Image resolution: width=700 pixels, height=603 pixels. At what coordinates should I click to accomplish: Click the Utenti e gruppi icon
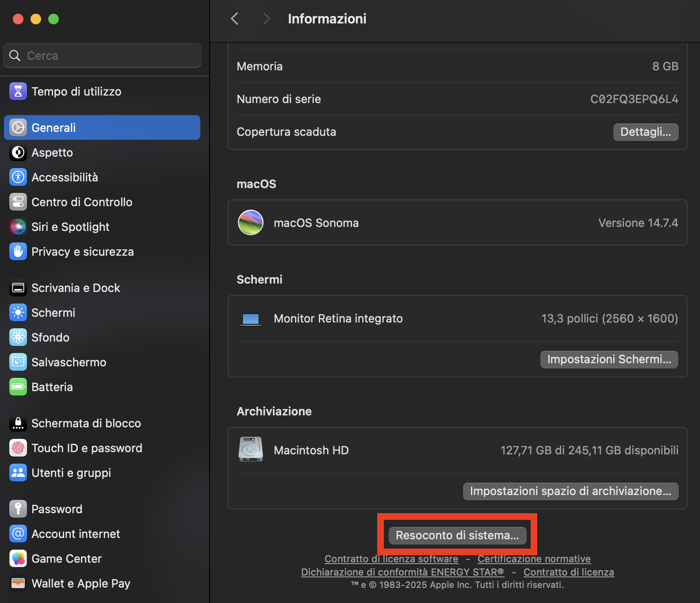point(18,473)
